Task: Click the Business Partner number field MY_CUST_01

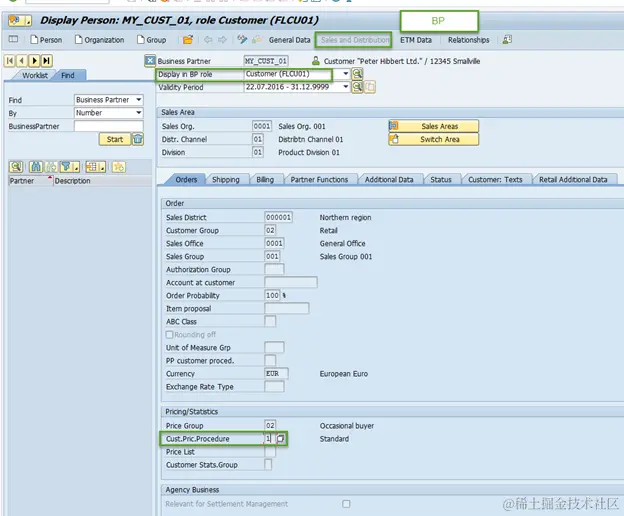Action: pos(266,61)
